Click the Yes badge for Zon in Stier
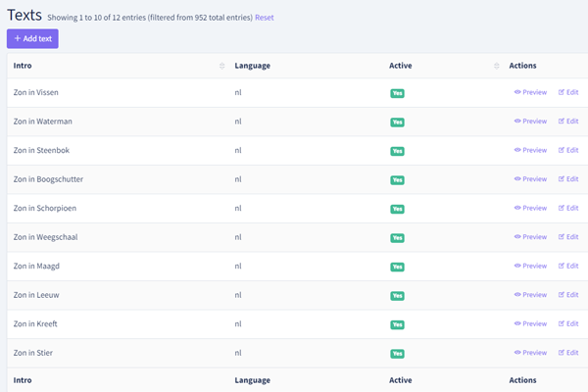 (x=397, y=354)
